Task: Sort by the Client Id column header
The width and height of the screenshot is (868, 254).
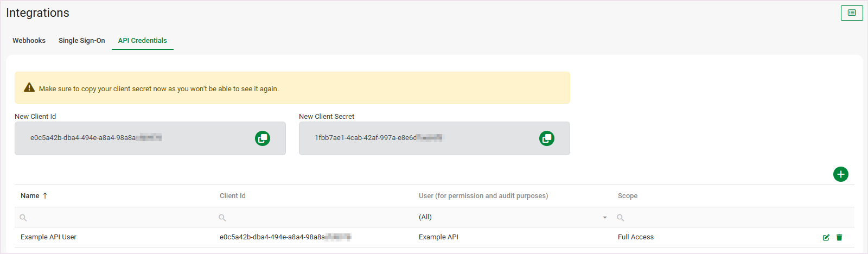Action: coord(233,196)
